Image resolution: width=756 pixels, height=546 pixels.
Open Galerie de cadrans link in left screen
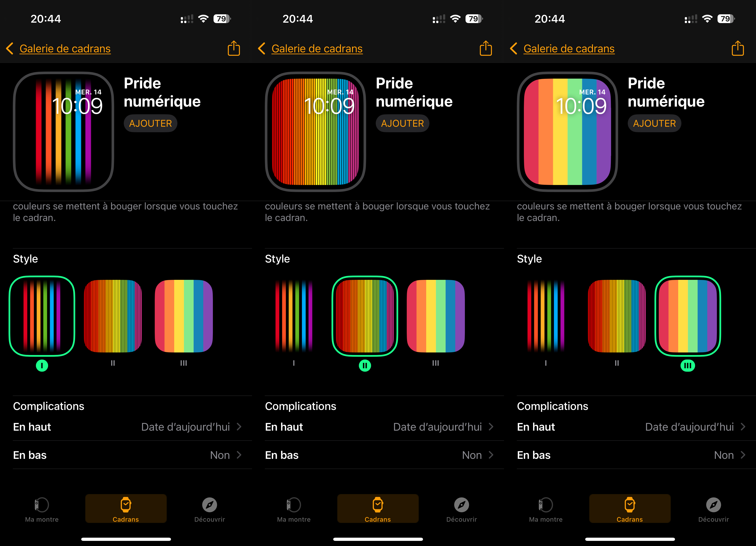coord(65,49)
